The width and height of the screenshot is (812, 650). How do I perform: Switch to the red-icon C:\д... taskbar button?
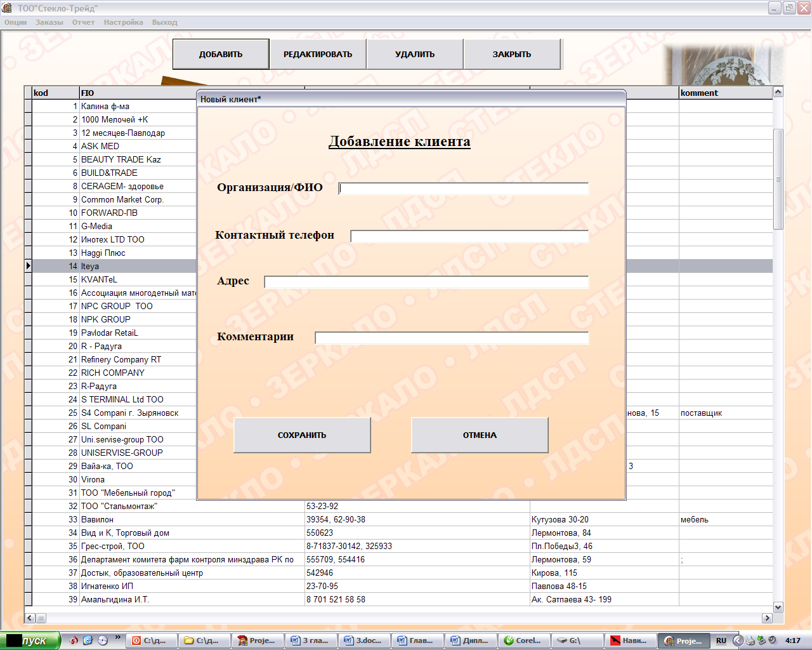click(x=151, y=640)
